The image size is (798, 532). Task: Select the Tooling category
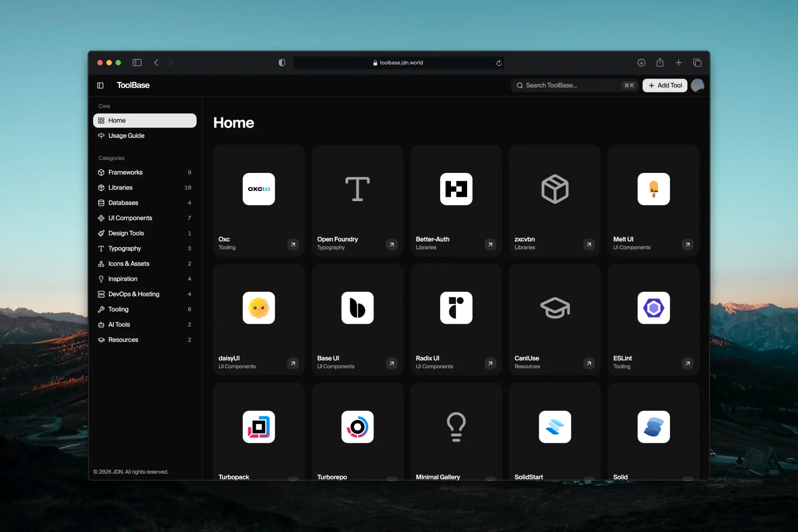145,309
